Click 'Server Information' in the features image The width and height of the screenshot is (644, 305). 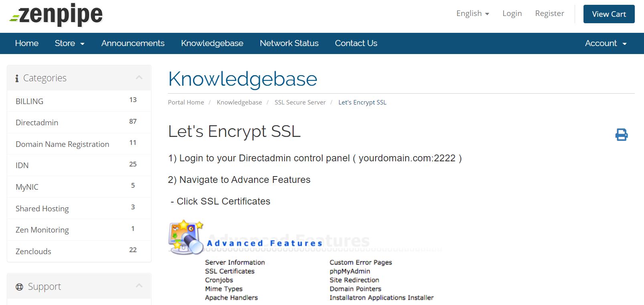pyautogui.click(x=235, y=263)
